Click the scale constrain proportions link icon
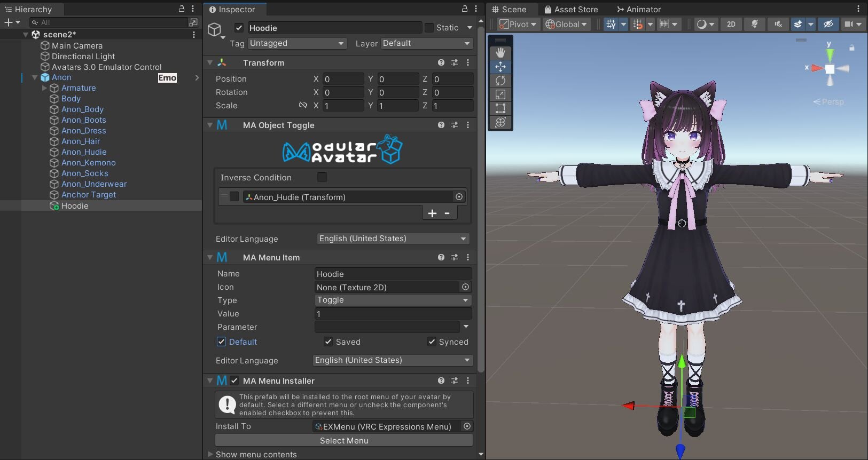Screen dimensions: 868x460 [x=303, y=105]
